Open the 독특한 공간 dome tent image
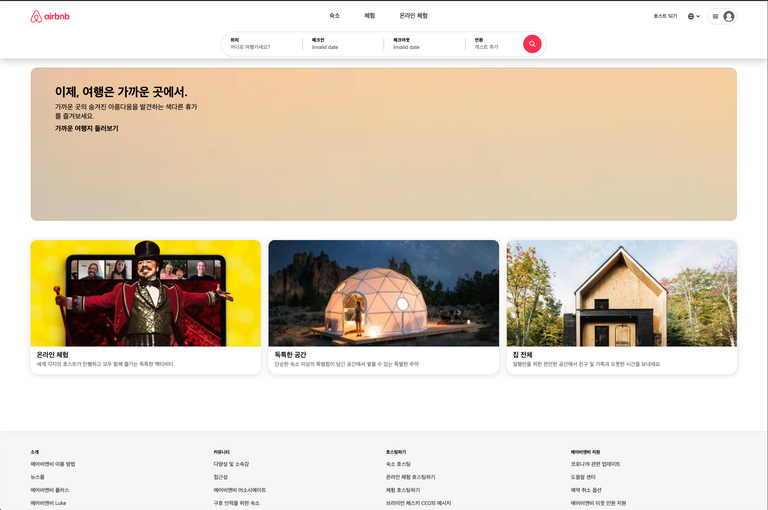The height and width of the screenshot is (510, 768). [x=384, y=293]
